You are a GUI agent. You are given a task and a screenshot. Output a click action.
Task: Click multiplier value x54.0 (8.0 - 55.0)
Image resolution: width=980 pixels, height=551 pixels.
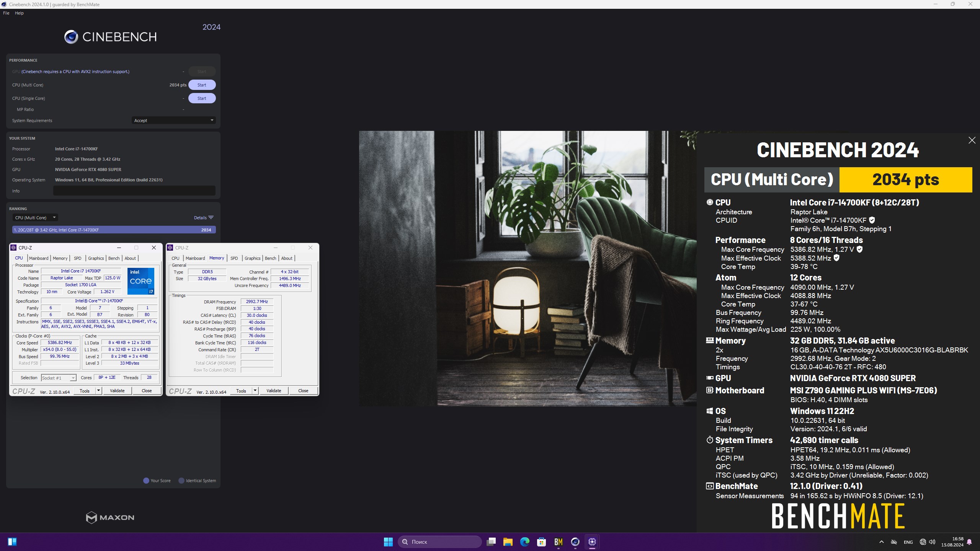[x=60, y=349]
